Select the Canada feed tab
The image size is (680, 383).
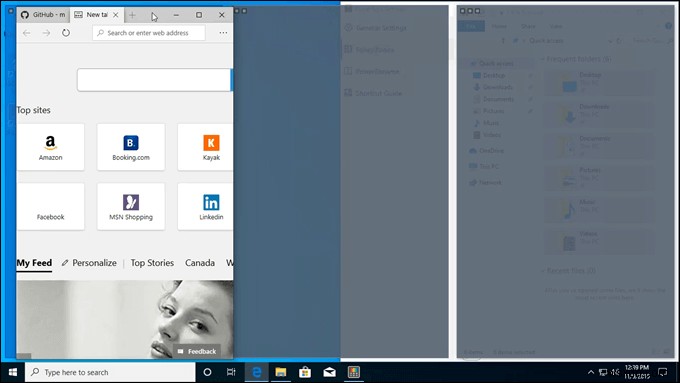(x=200, y=263)
